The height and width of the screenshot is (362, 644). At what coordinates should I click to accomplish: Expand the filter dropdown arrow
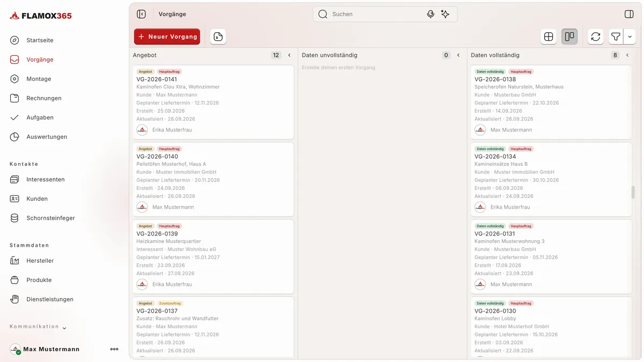[x=630, y=36]
